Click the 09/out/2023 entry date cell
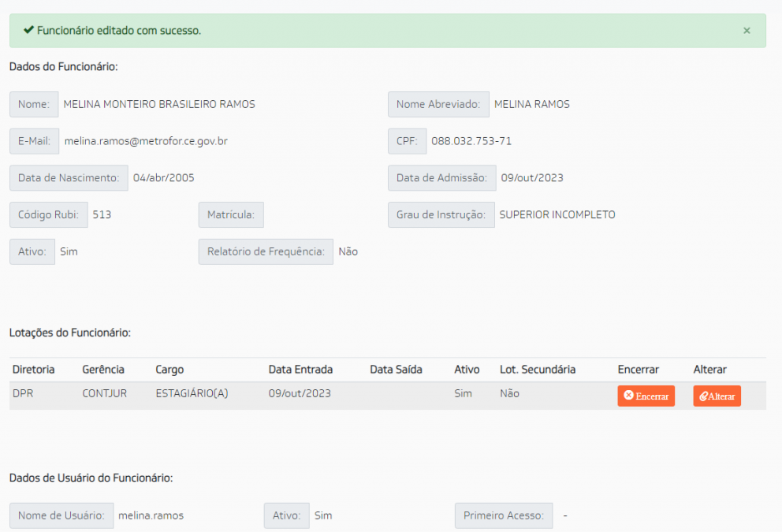The image size is (782, 532). (300, 393)
